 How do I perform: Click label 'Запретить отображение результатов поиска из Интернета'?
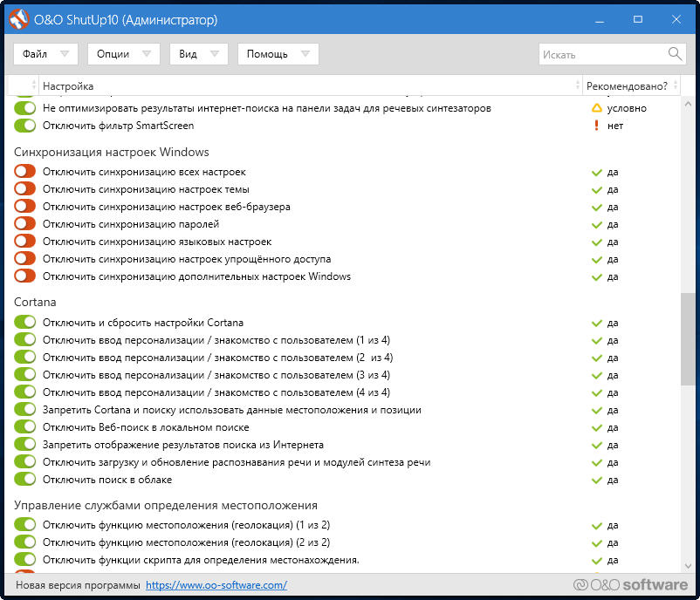183,444
